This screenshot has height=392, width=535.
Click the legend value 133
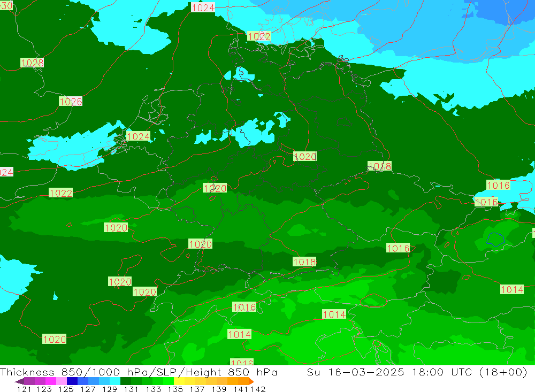pyautogui.click(x=153, y=389)
